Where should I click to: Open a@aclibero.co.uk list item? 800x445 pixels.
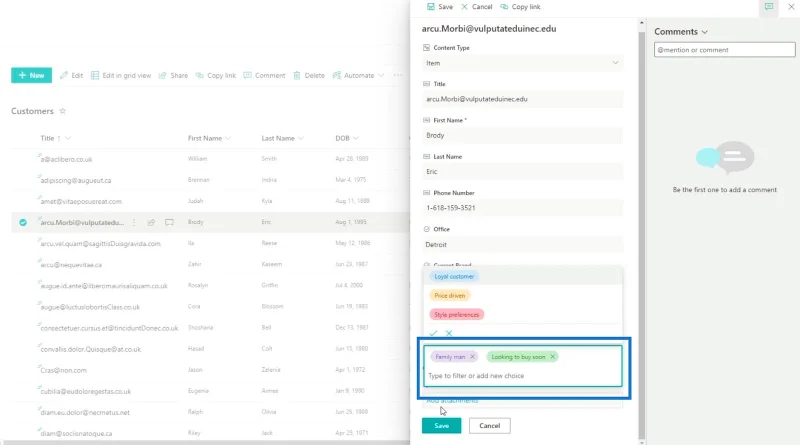[x=66, y=159]
